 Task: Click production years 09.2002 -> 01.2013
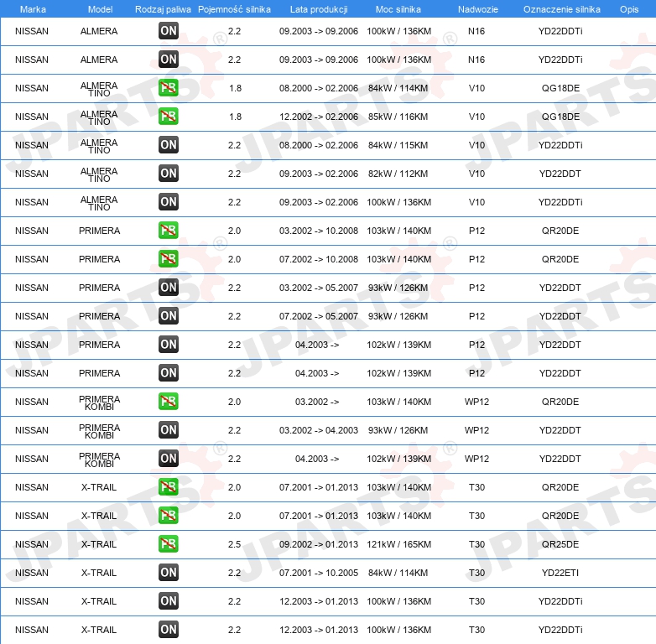pyautogui.click(x=319, y=544)
